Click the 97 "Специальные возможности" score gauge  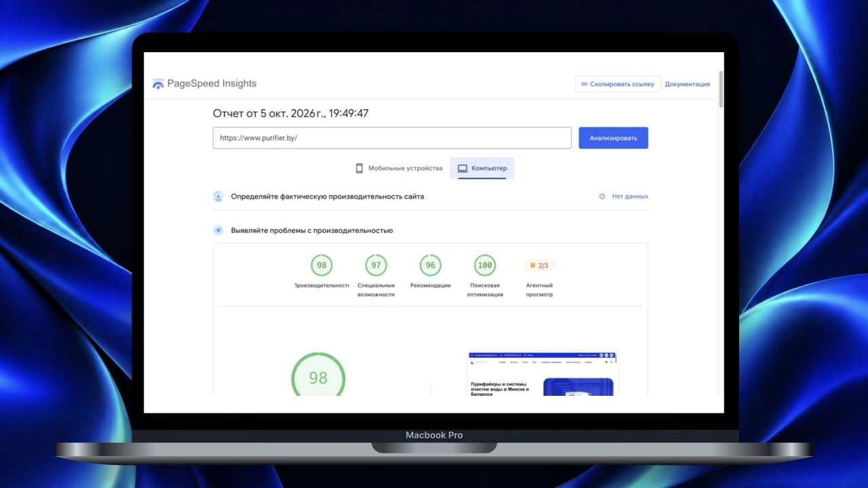[376, 265]
